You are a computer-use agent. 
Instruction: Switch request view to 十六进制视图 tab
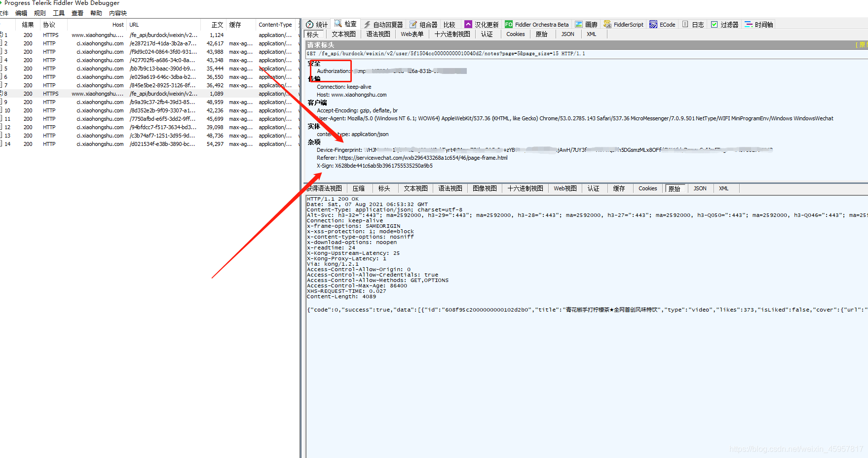(x=452, y=34)
